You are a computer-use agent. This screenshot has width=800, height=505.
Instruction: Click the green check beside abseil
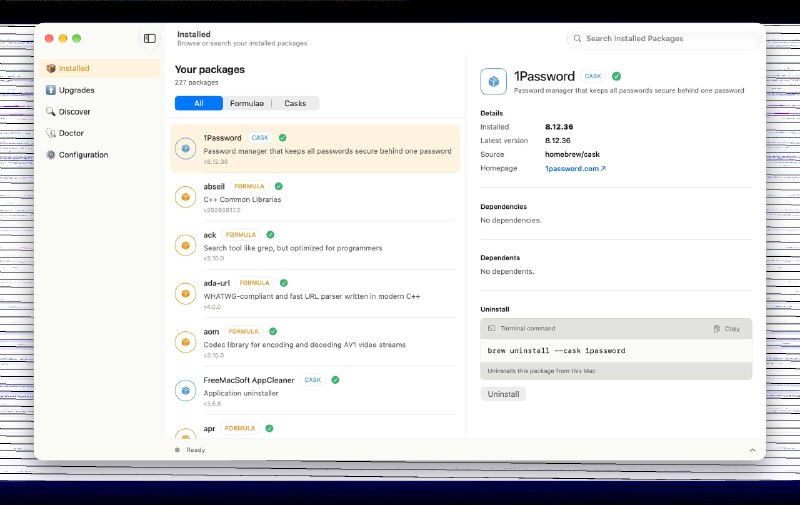[279, 186]
